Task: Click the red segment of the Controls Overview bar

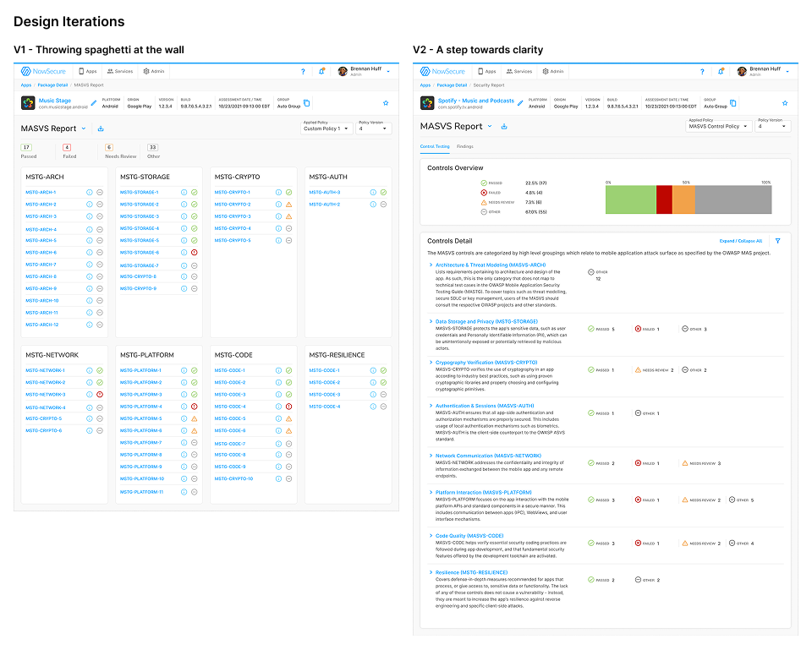Action: (x=664, y=199)
